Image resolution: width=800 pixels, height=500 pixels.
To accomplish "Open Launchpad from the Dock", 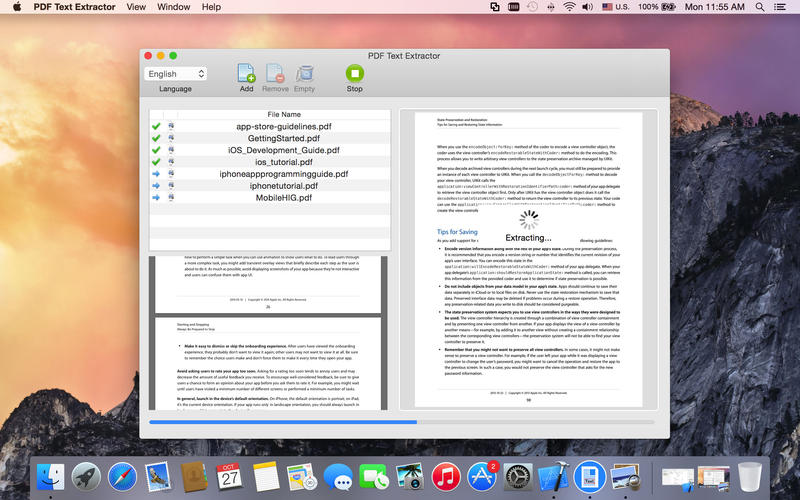I will (x=86, y=478).
